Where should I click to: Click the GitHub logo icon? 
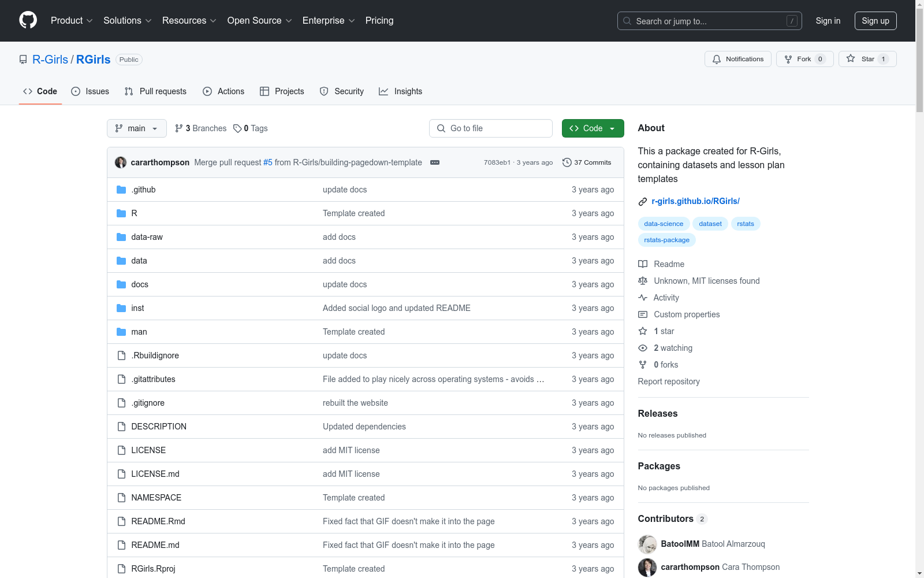point(28,20)
